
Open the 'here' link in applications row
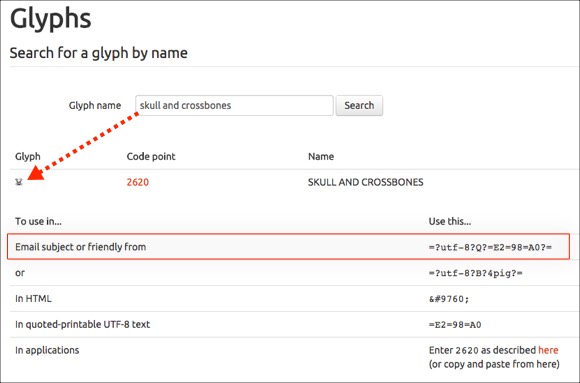pyautogui.click(x=548, y=350)
